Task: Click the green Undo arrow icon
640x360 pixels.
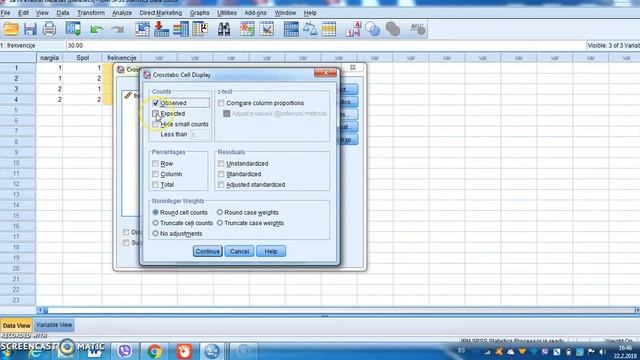Action: click(x=96, y=29)
